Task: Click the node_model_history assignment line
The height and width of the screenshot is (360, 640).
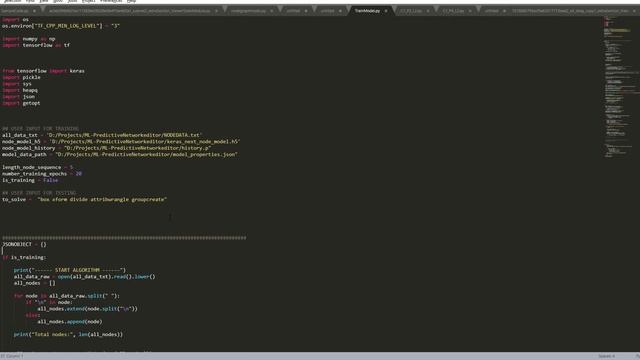Action: 107,148
